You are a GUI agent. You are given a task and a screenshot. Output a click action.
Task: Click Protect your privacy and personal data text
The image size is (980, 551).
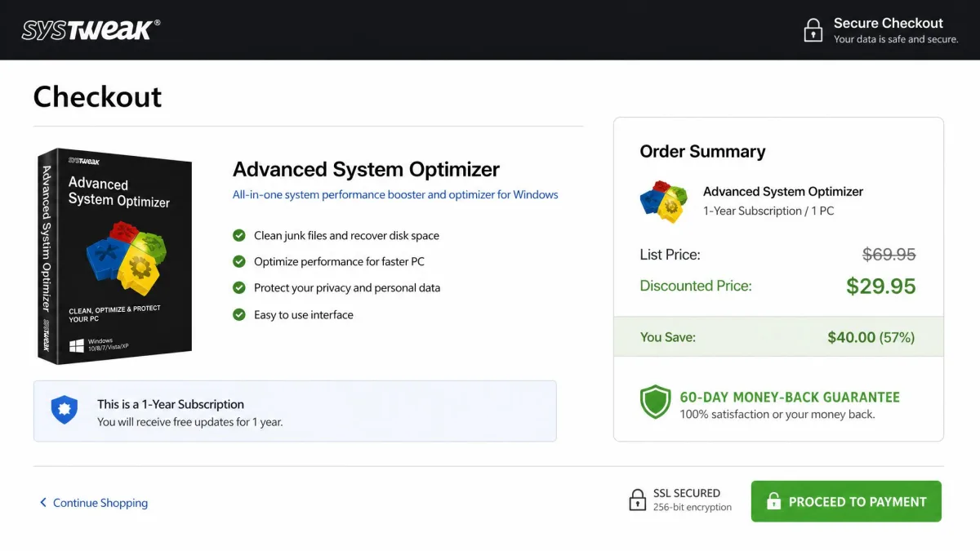click(347, 287)
